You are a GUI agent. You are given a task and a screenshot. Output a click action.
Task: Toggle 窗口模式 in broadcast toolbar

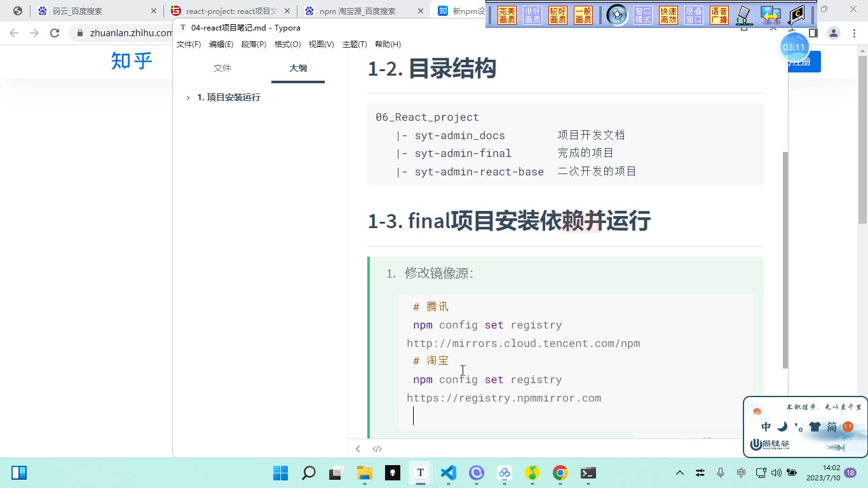click(643, 15)
